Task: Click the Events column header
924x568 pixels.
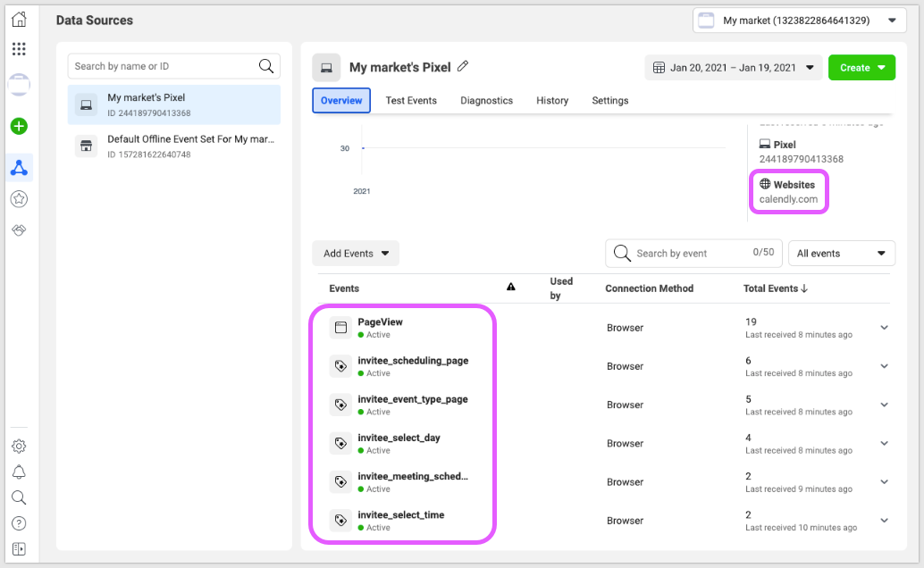Action: 344,288
